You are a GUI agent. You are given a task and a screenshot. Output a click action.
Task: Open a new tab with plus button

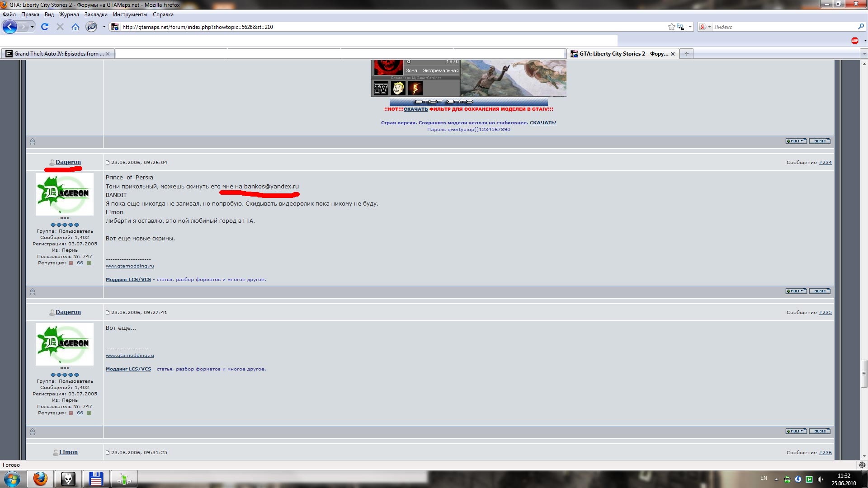click(x=686, y=54)
